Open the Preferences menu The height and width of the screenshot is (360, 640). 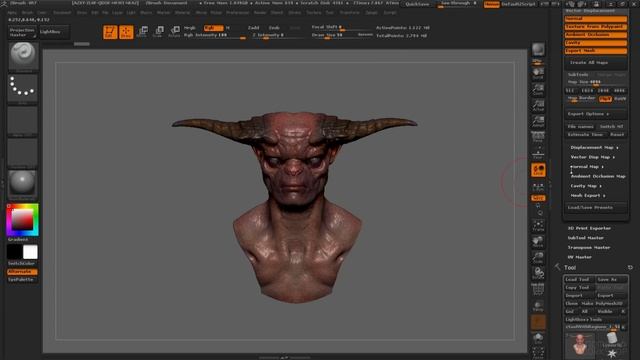[x=238, y=13]
